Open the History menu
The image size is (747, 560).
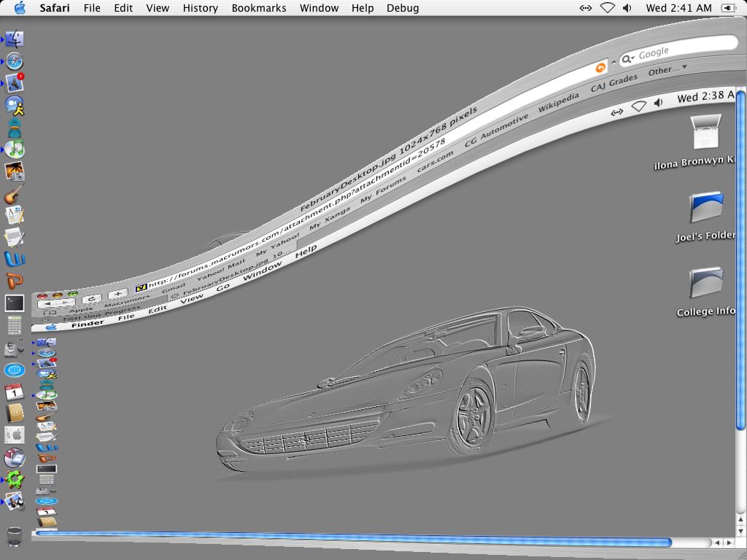(200, 8)
